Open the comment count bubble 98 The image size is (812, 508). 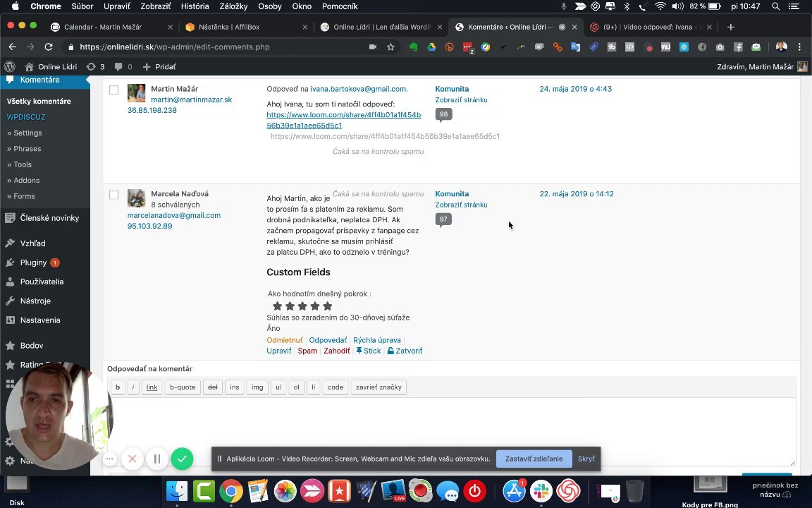point(444,114)
